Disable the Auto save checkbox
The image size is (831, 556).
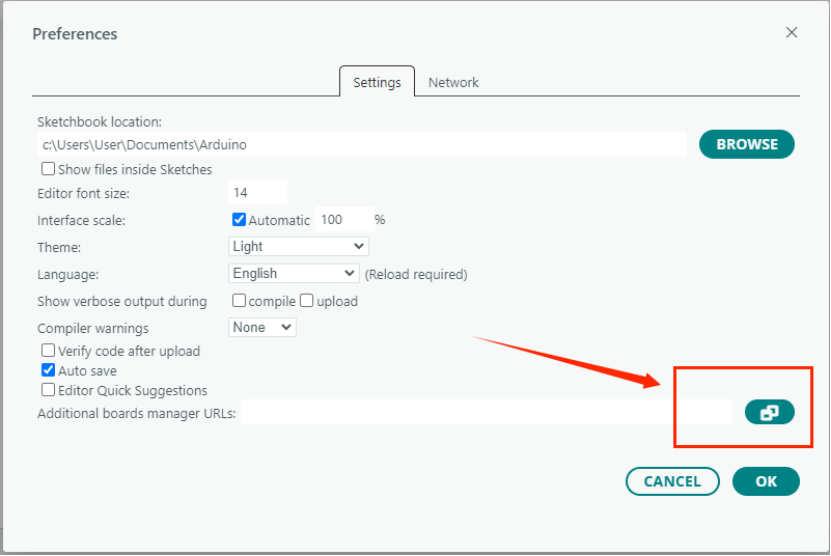click(x=48, y=371)
